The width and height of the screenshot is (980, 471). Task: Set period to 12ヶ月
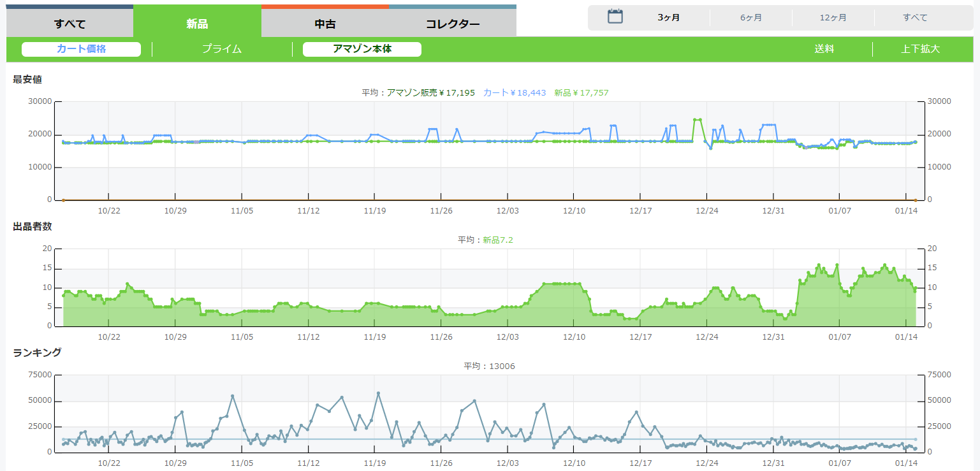[x=833, y=18]
